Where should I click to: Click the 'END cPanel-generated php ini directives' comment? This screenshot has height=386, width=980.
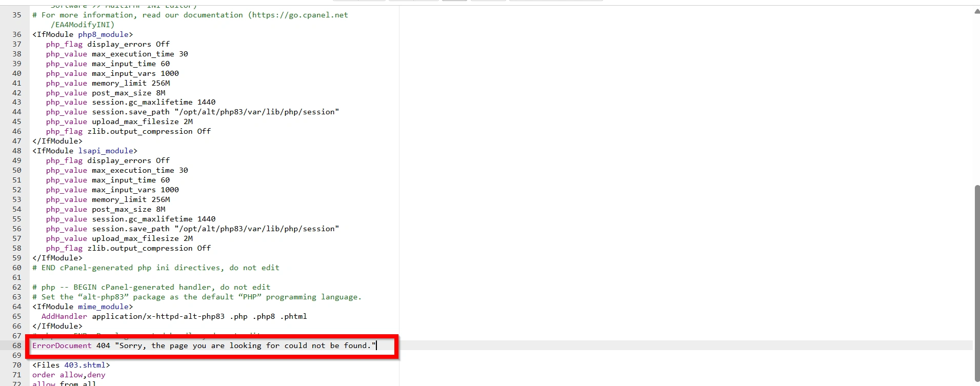[x=156, y=268]
